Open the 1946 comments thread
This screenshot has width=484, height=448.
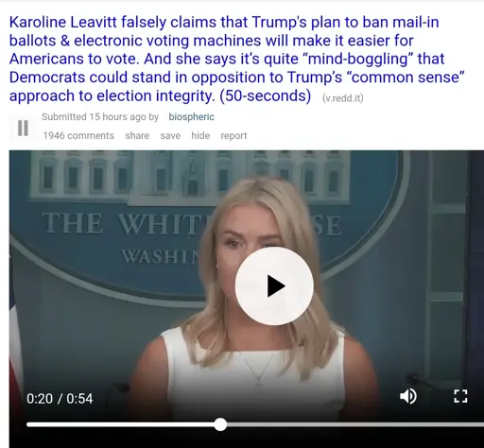click(78, 136)
